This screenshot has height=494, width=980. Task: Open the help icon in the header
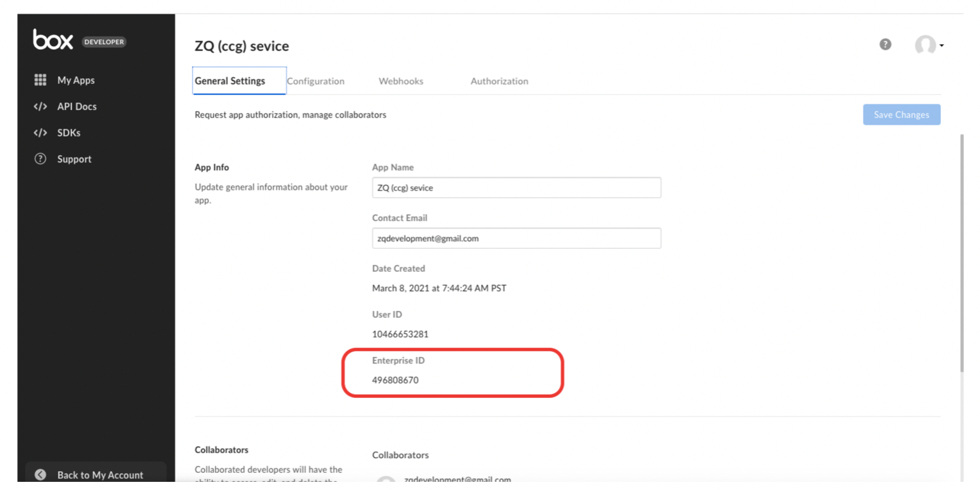point(885,44)
